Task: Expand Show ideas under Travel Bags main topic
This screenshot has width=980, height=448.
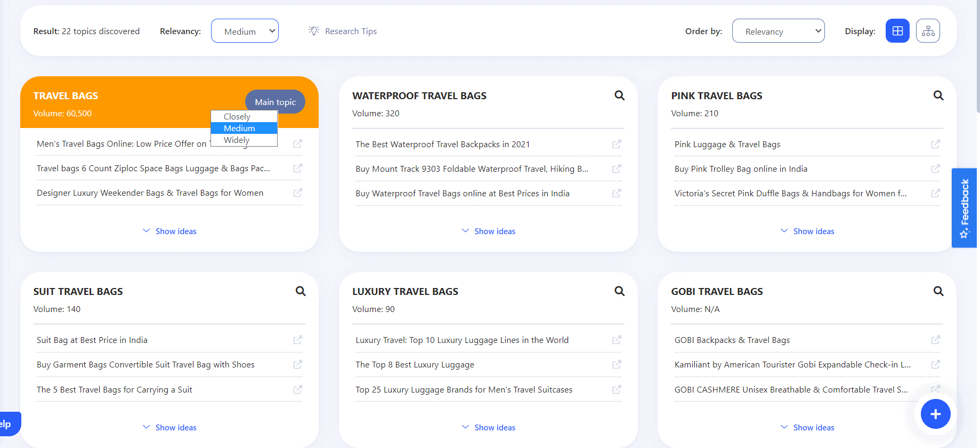Action: tap(169, 231)
